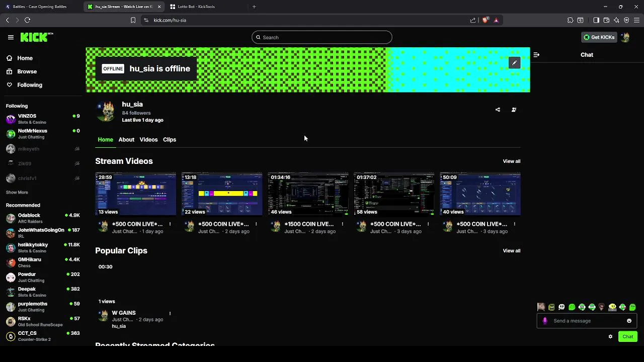Open chat settings gear icon
This screenshot has width=644, height=362.
[x=610, y=337]
